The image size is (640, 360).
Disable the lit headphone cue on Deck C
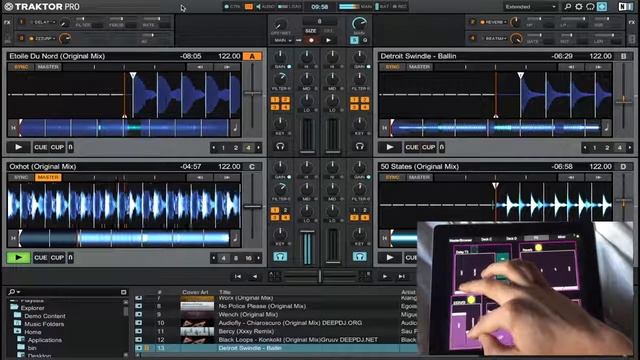pos(280,256)
